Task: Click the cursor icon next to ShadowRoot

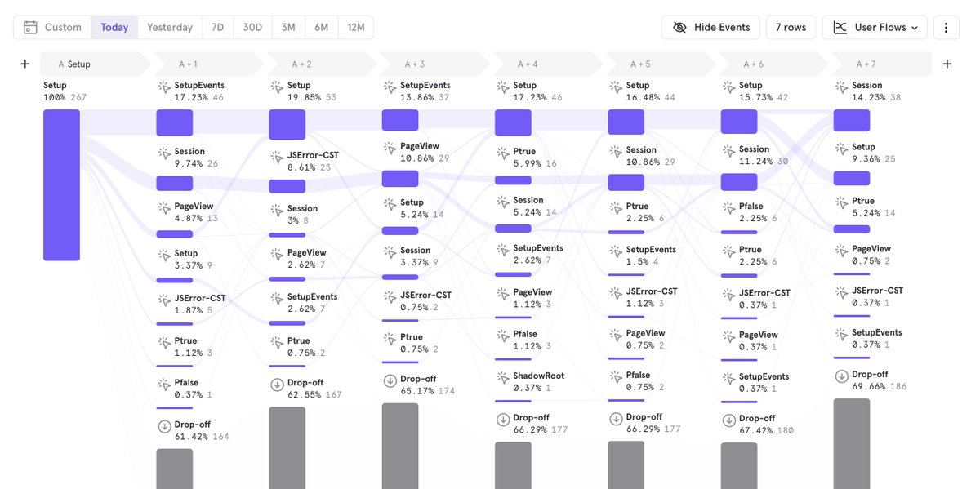Action: tap(502, 377)
